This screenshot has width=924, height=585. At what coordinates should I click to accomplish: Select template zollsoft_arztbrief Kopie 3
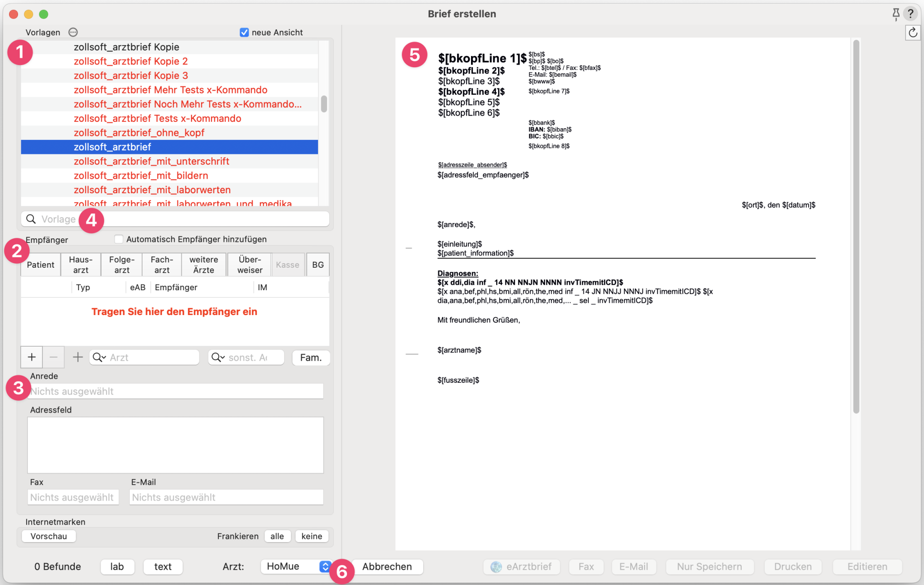[170, 75]
